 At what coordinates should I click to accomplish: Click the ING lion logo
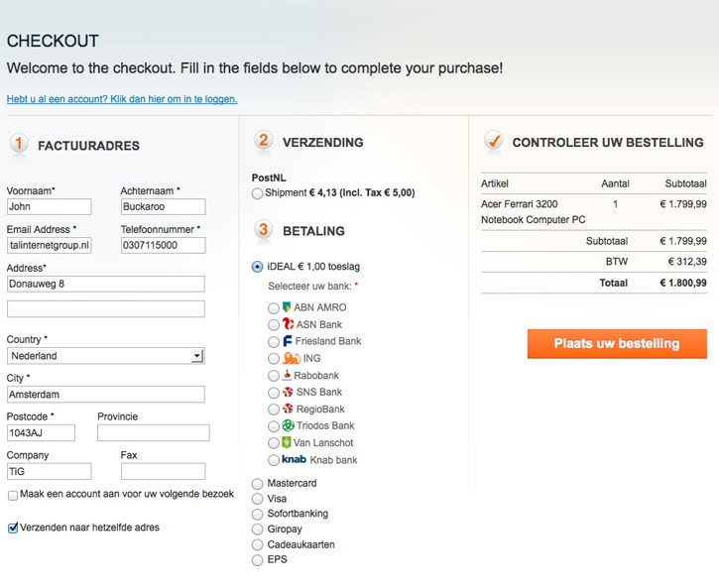click(x=292, y=358)
